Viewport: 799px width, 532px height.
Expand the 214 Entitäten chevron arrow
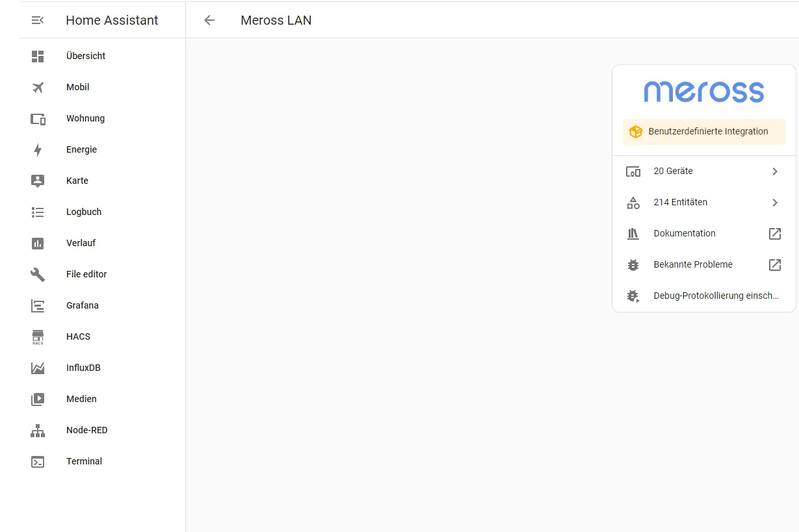click(x=774, y=203)
